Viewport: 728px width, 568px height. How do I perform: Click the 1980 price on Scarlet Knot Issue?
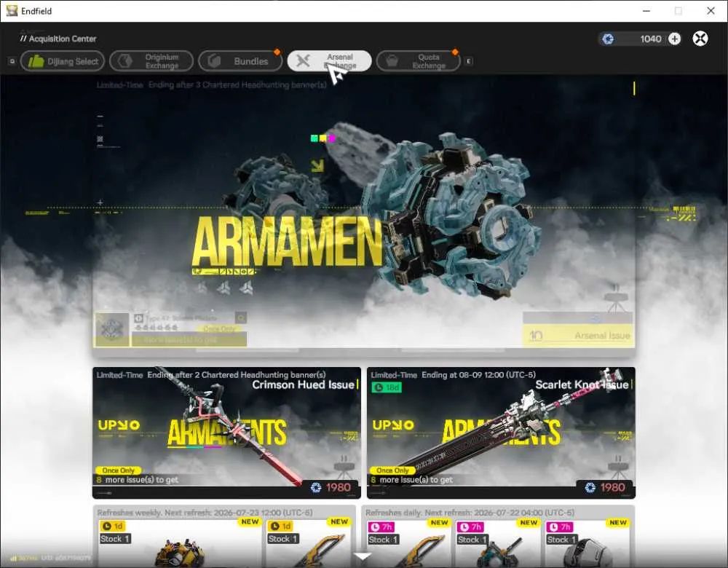tap(612, 487)
